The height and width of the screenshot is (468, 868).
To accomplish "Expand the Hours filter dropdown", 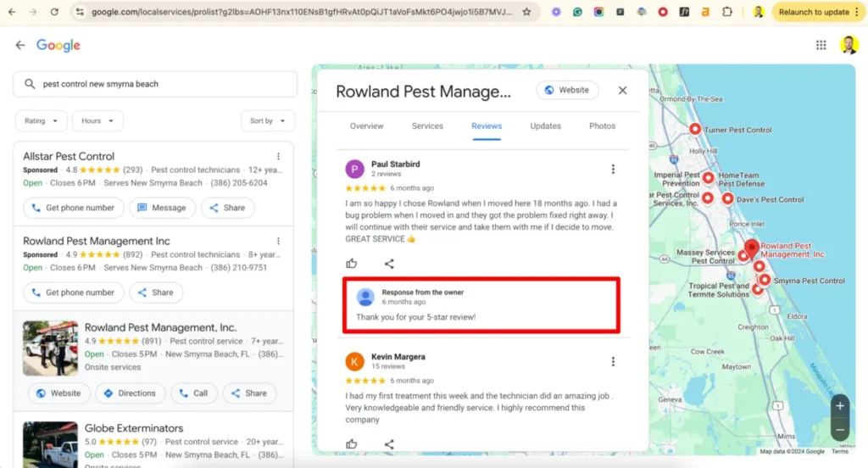I will 97,121.
